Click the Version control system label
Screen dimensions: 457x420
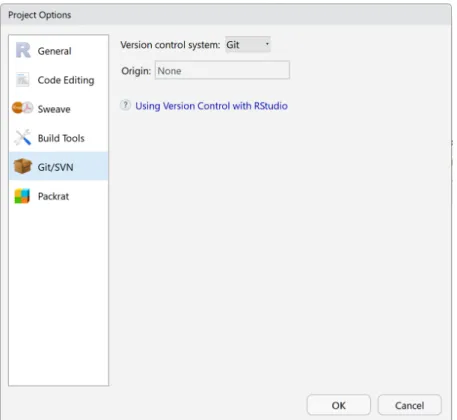coord(170,45)
